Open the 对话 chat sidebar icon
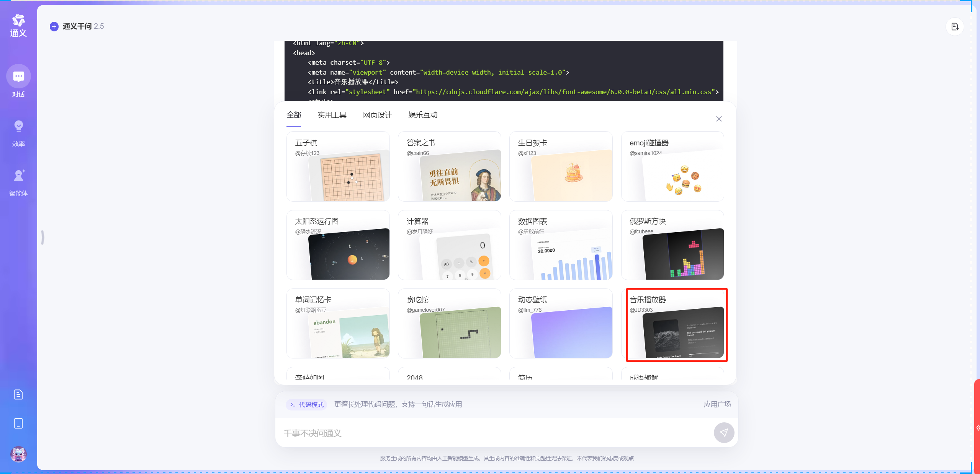Screen dimensions: 980x474 pyautogui.click(x=18, y=77)
